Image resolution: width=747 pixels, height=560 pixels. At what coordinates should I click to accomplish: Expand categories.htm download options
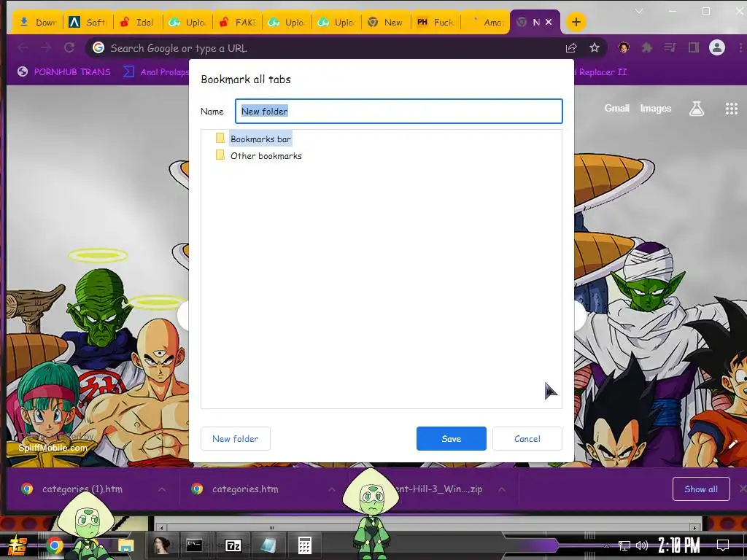(x=332, y=489)
